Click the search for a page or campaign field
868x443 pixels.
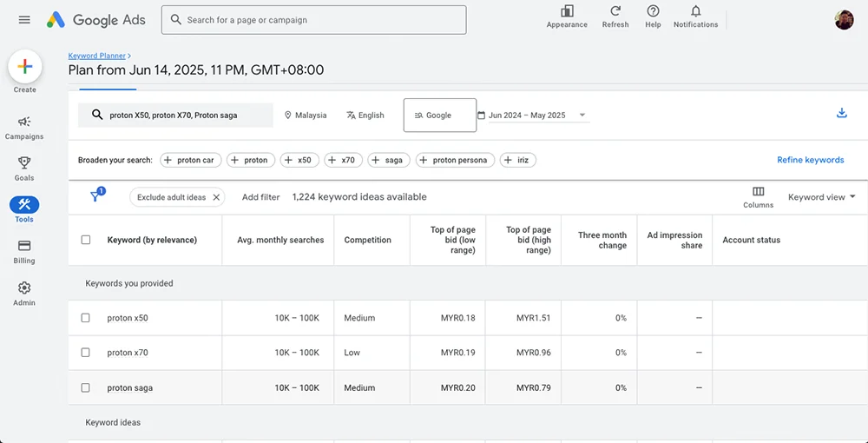click(x=313, y=20)
